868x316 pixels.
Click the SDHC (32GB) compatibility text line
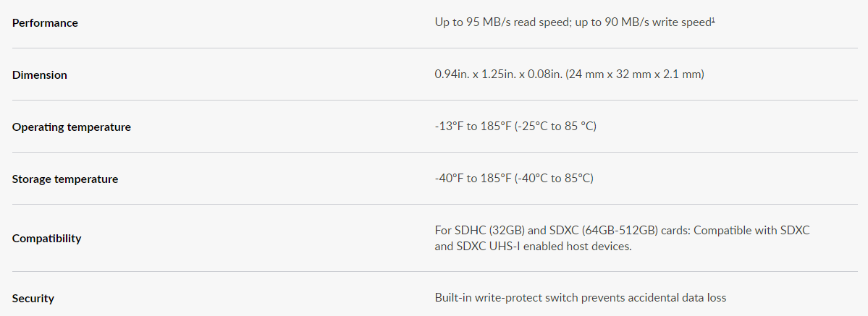(x=622, y=231)
